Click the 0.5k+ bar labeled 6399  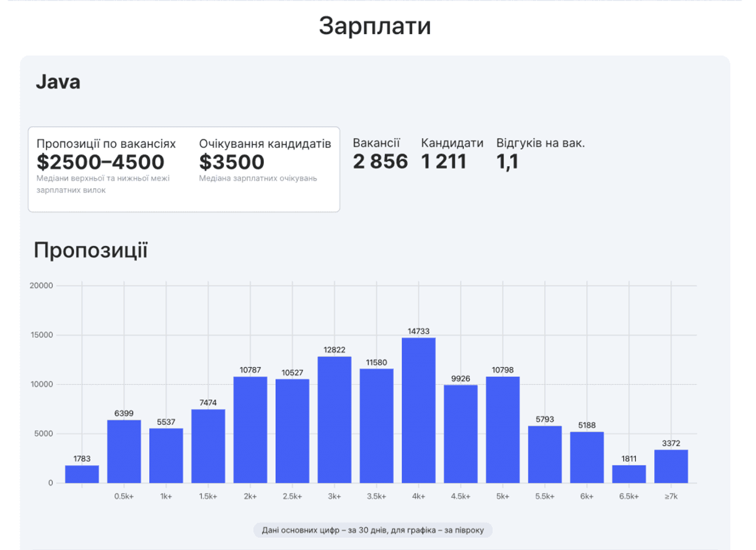(x=124, y=451)
